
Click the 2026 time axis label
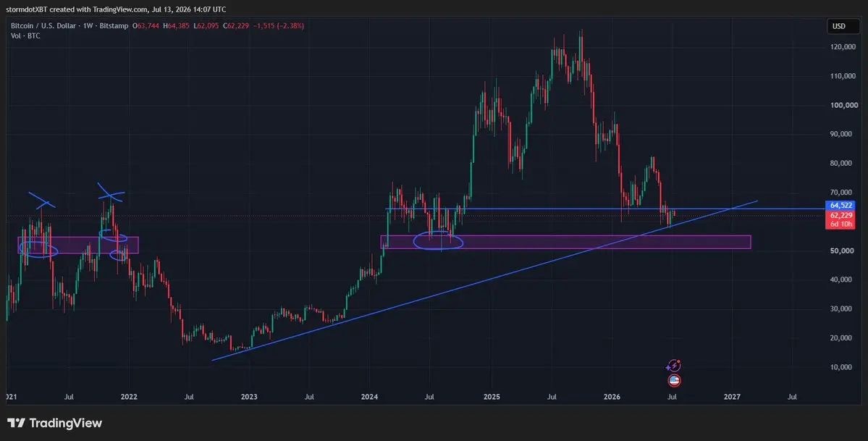(x=612, y=397)
